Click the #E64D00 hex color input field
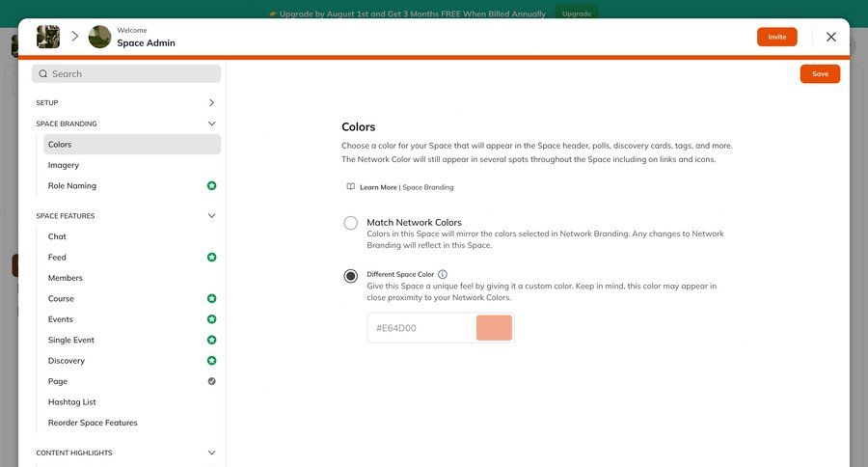Viewport: 868px width, 467px height. 421,328
